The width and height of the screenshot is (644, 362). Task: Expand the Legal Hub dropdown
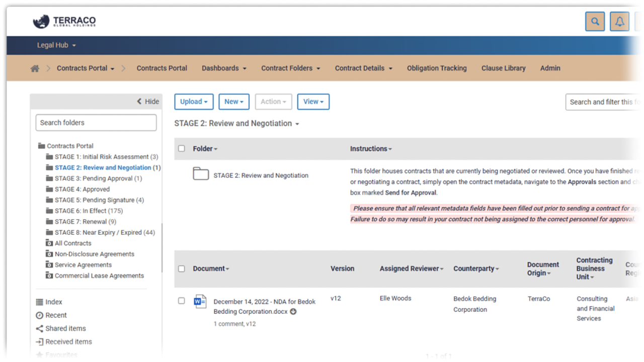pos(56,45)
